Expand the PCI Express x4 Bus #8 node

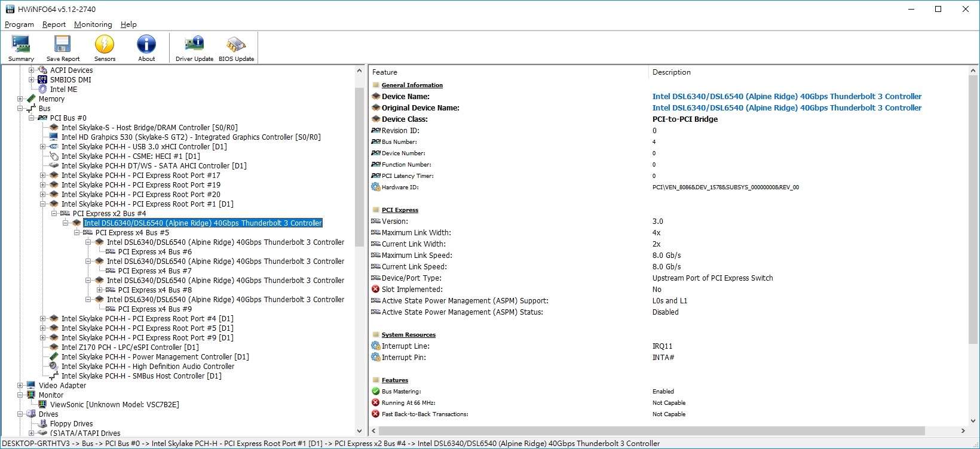[x=99, y=290]
